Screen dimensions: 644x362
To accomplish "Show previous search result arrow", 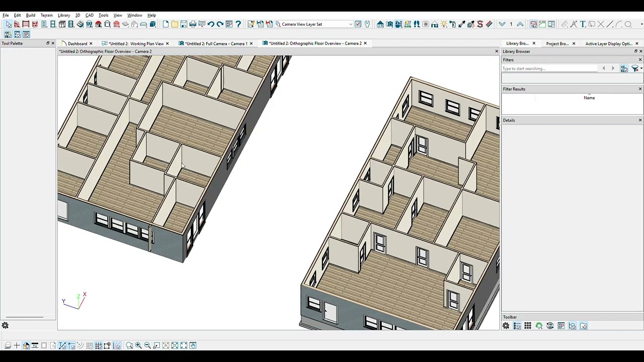I will 604,68.
